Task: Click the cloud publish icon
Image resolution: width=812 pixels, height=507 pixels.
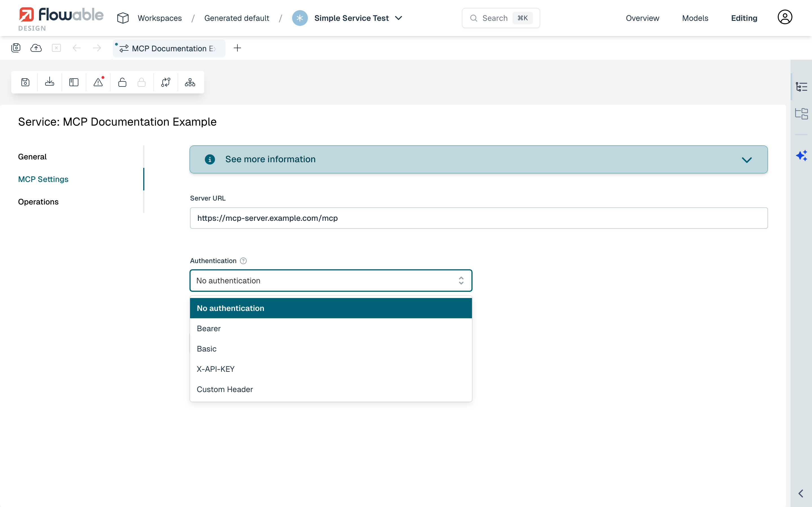Action: coord(36,48)
